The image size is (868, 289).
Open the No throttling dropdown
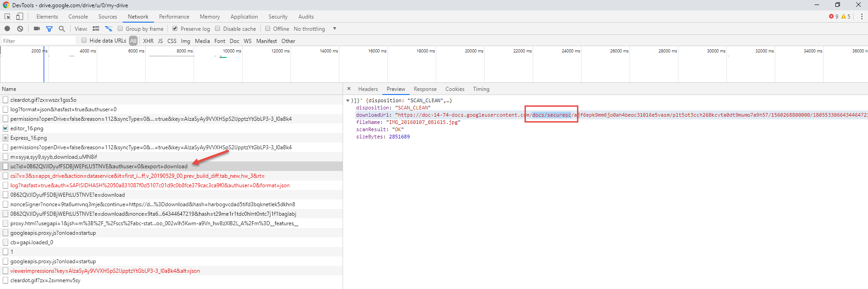point(315,29)
